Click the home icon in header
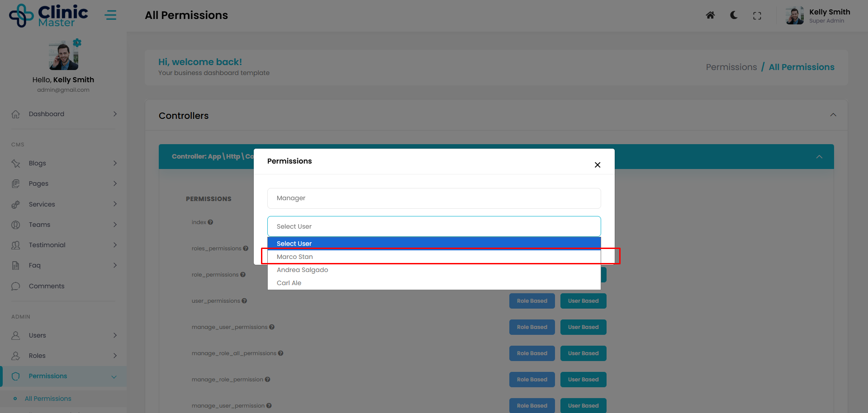The height and width of the screenshot is (413, 868). tap(710, 15)
